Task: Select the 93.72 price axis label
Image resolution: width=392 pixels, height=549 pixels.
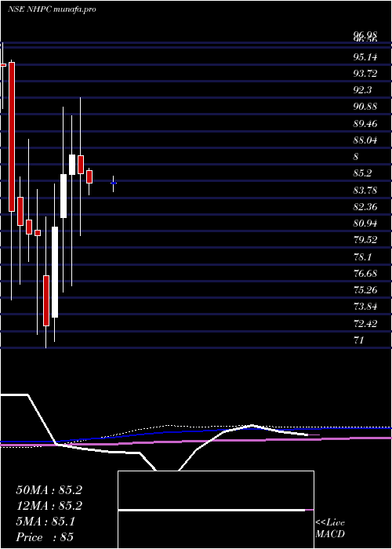Action: click(365, 74)
